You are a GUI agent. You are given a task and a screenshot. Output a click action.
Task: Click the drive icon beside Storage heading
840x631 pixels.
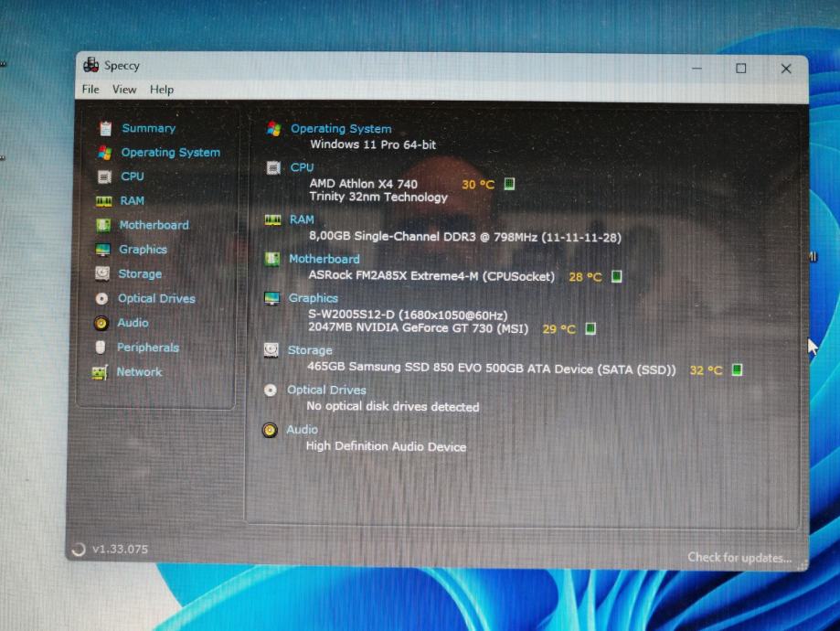271,350
